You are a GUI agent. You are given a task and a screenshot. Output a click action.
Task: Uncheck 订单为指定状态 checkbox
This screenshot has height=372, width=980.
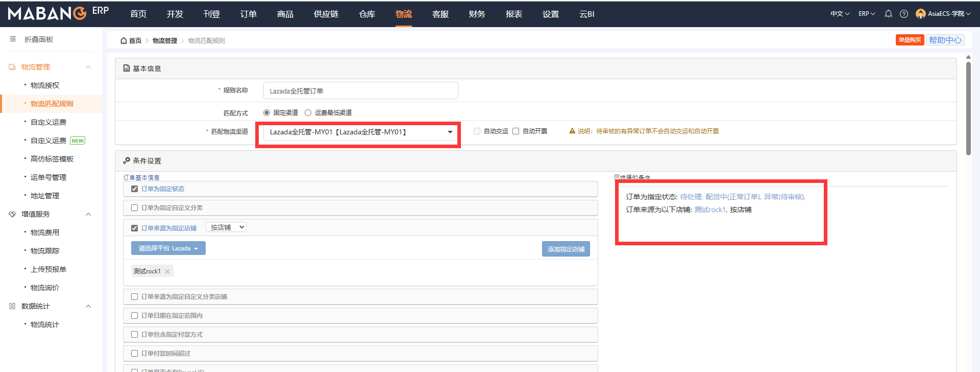pyautogui.click(x=135, y=189)
